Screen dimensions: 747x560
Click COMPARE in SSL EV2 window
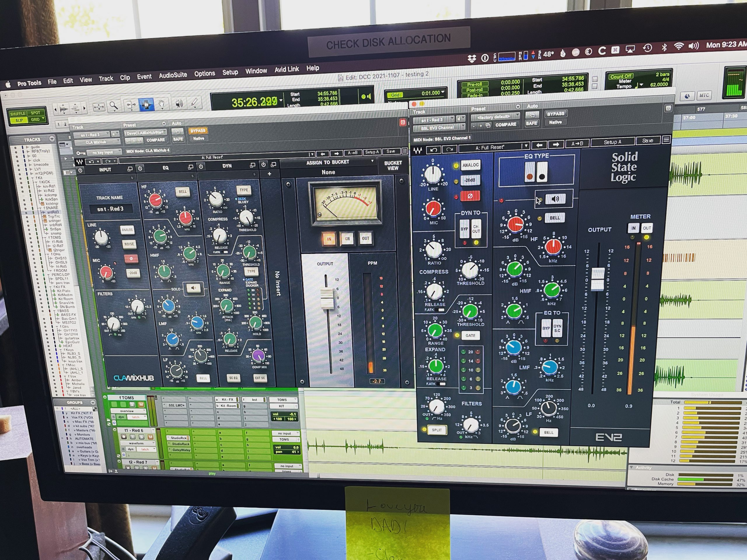click(506, 125)
